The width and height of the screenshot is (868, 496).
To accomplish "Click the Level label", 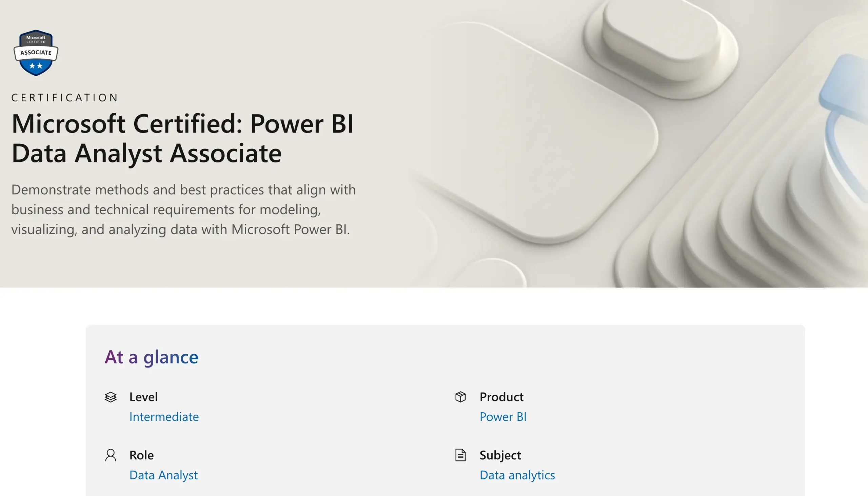I will 143,397.
